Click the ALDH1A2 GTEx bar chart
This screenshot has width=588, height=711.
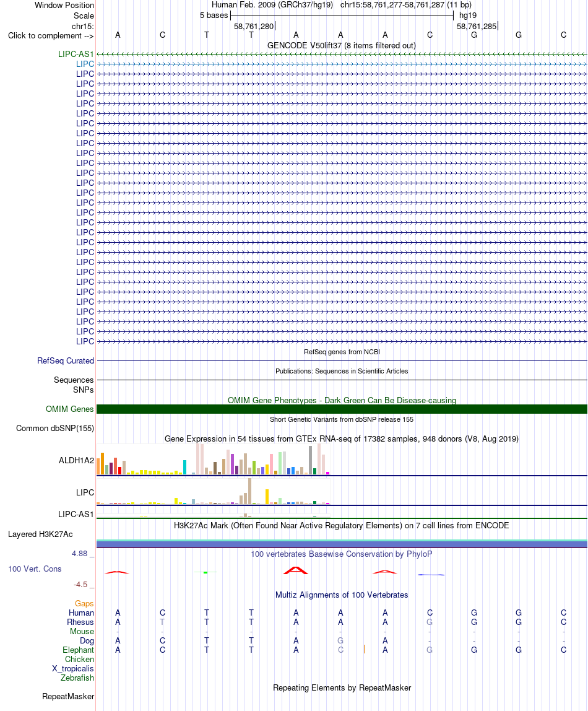pyautogui.click(x=213, y=460)
